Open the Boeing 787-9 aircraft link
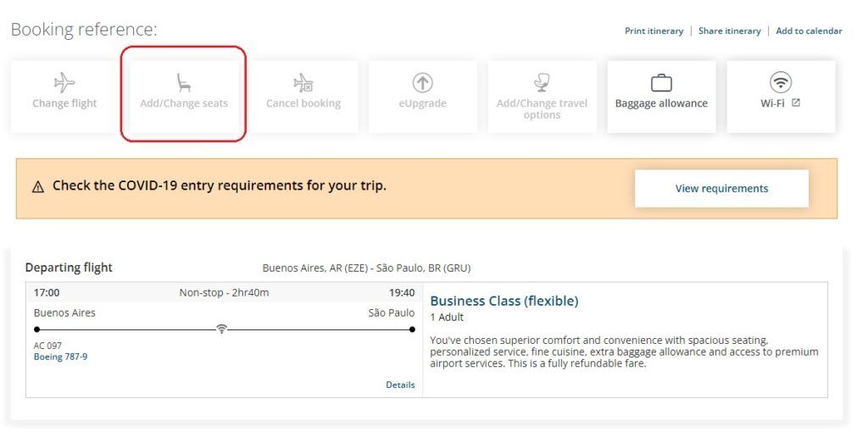 point(60,357)
